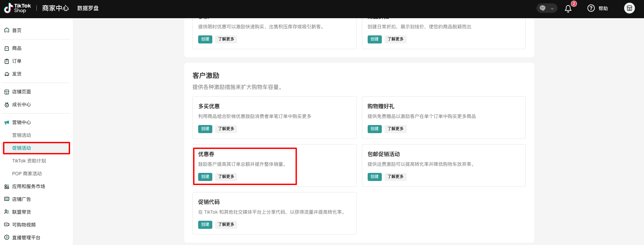Image resolution: width=644 pixels, height=245 pixels.
Task: Open the shop profile avatar icon
Action: (629, 8)
